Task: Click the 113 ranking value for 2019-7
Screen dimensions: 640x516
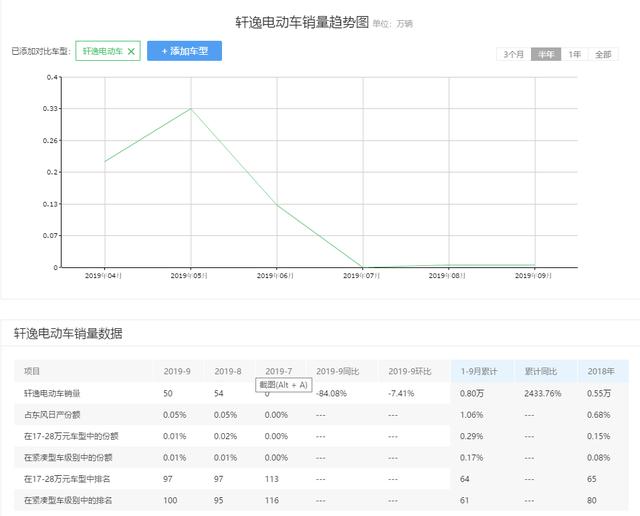Action: (271, 479)
